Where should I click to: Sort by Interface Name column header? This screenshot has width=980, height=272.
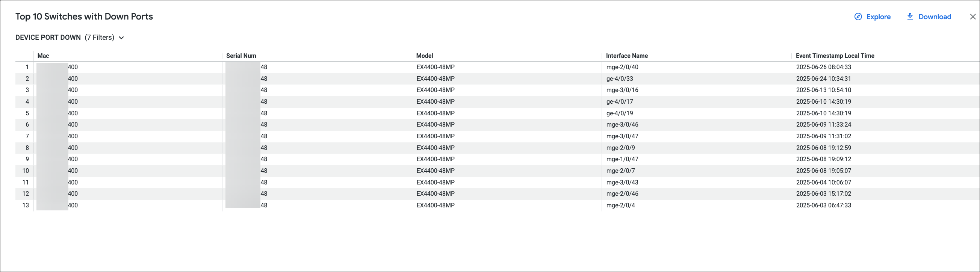click(626, 56)
